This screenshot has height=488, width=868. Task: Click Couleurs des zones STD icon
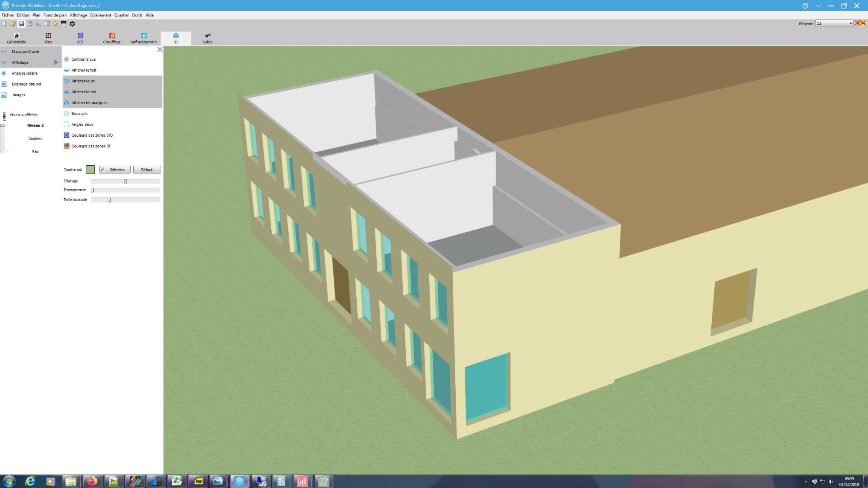[x=66, y=135]
